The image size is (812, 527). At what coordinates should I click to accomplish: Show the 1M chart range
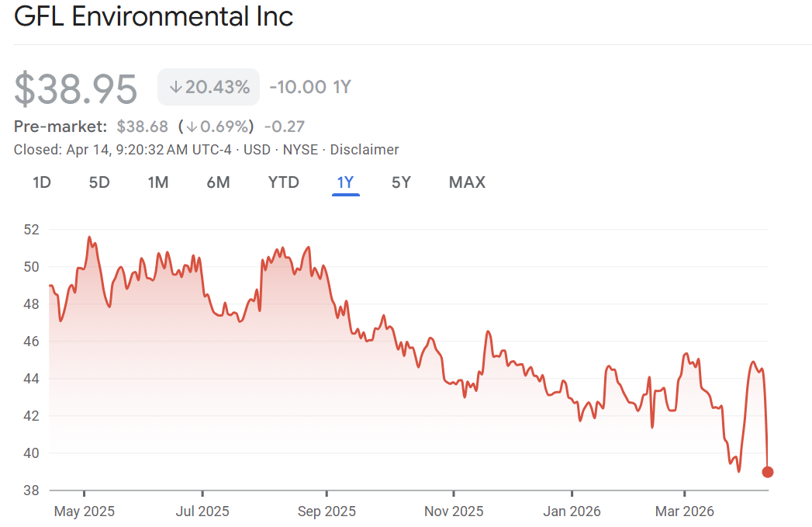click(x=158, y=182)
